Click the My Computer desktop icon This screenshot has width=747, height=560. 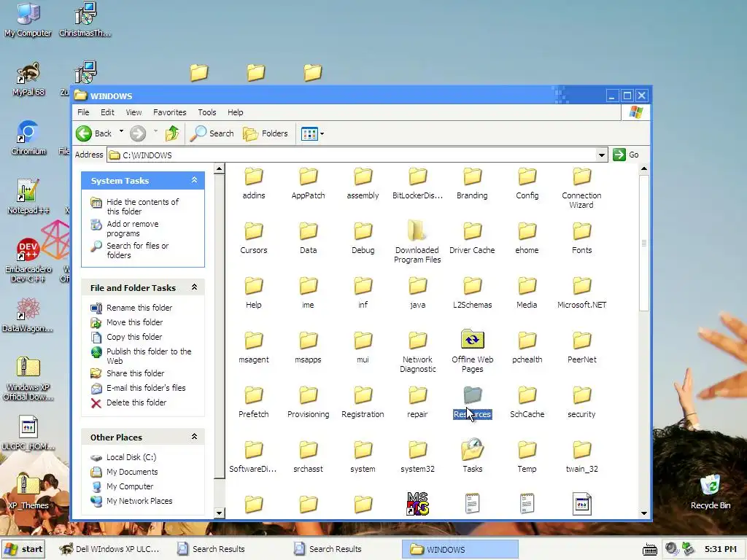tap(28, 20)
